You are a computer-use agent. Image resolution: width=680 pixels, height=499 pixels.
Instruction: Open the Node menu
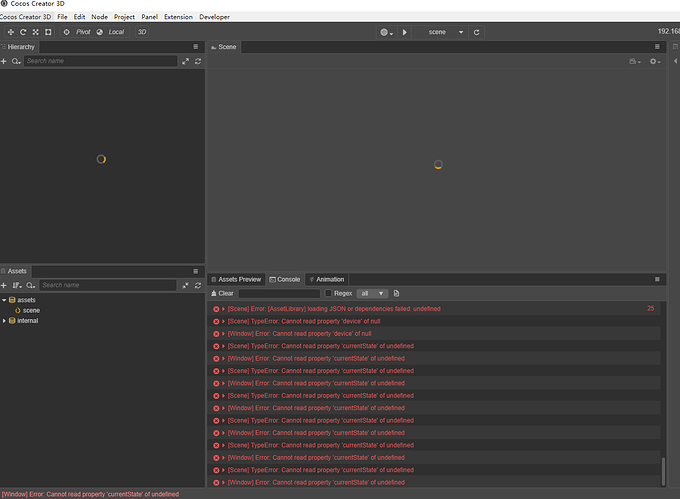[x=99, y=17]
